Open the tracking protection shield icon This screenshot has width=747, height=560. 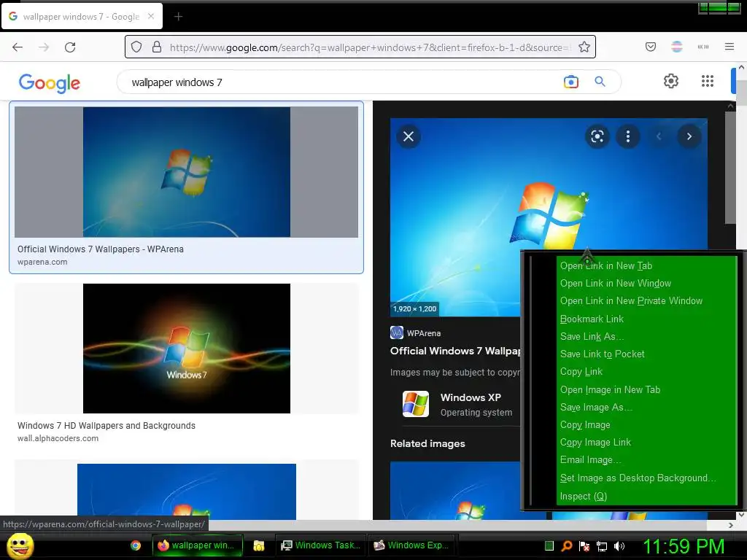coord(136,47)
